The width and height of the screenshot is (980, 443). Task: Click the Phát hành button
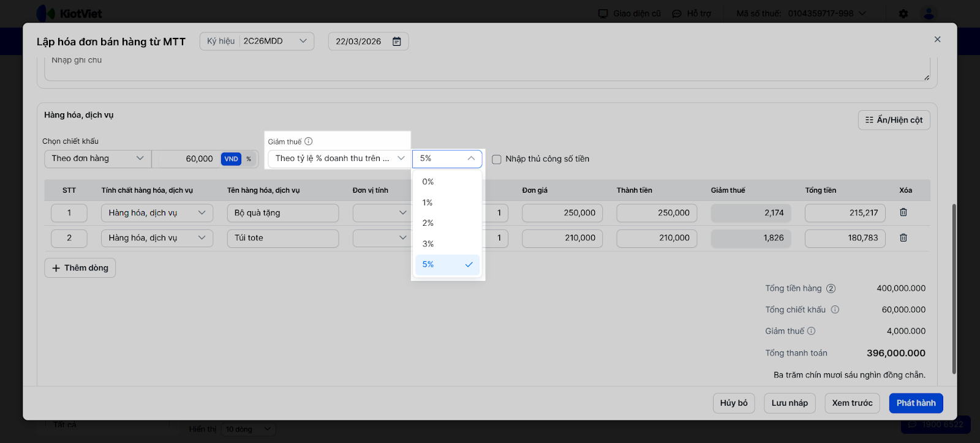point(916,403)
